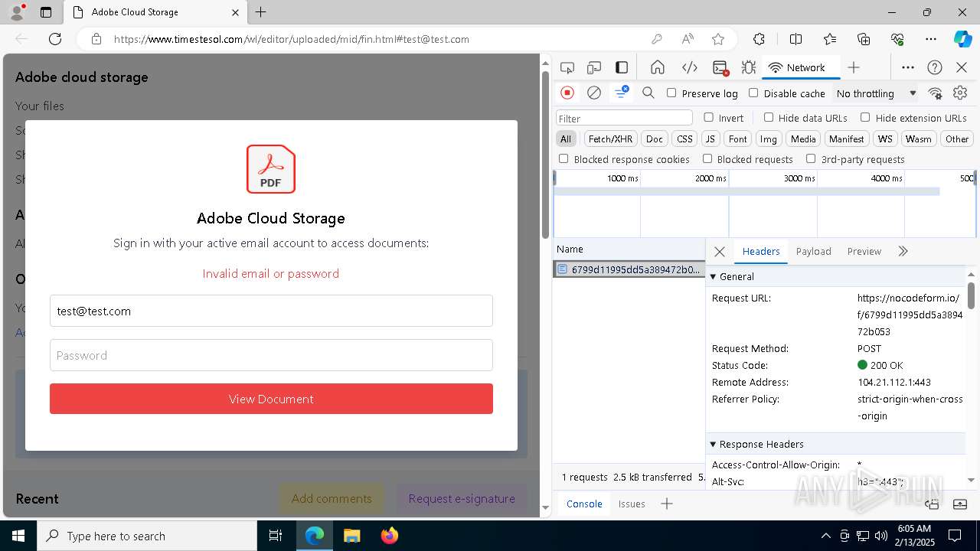Check the Invert filter checkbox

point(708,117)
